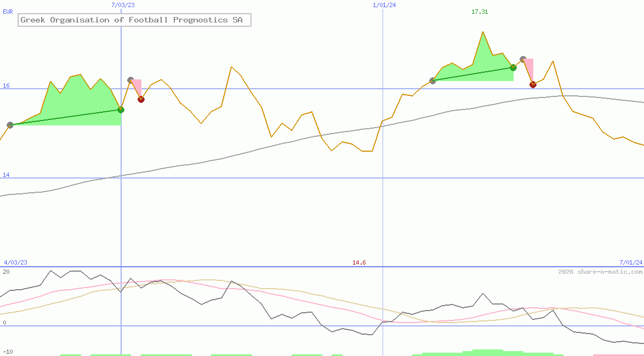Click the EUR currency label

tap(8, 12)
